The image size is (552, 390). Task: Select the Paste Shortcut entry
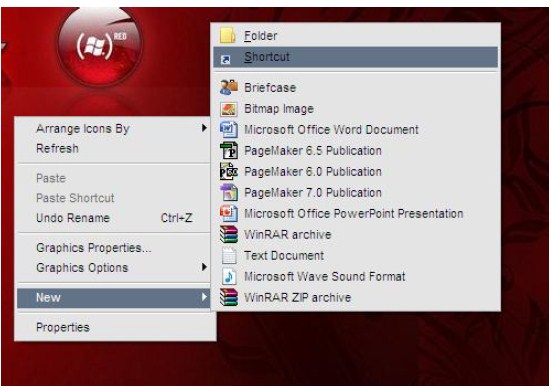pos(75,198)
